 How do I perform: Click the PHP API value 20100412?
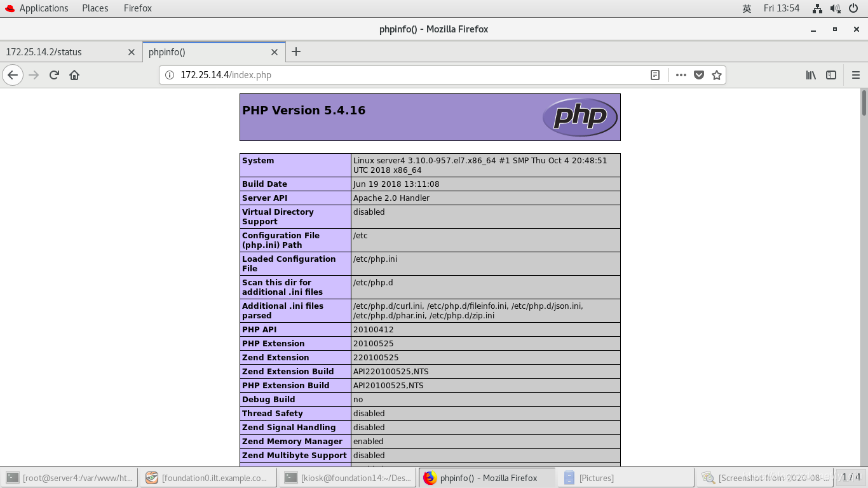click(374, 330)
